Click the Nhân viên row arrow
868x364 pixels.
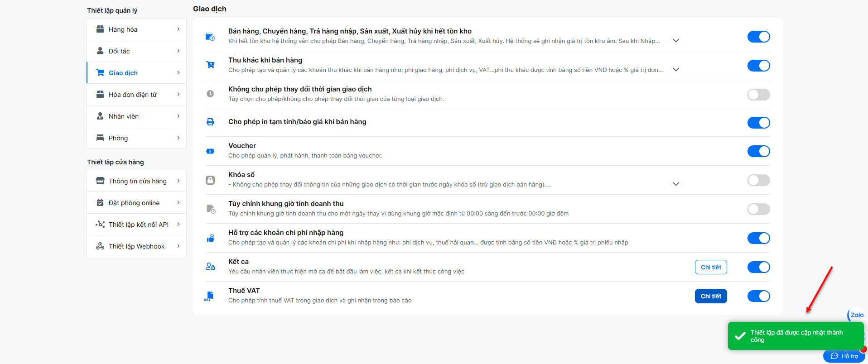178,116
